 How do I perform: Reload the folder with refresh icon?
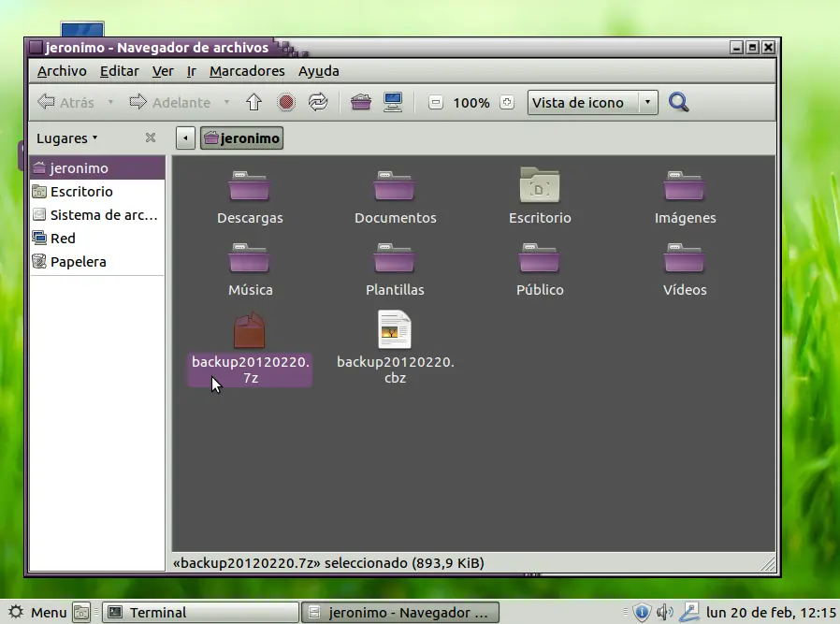tap(318, 102)
